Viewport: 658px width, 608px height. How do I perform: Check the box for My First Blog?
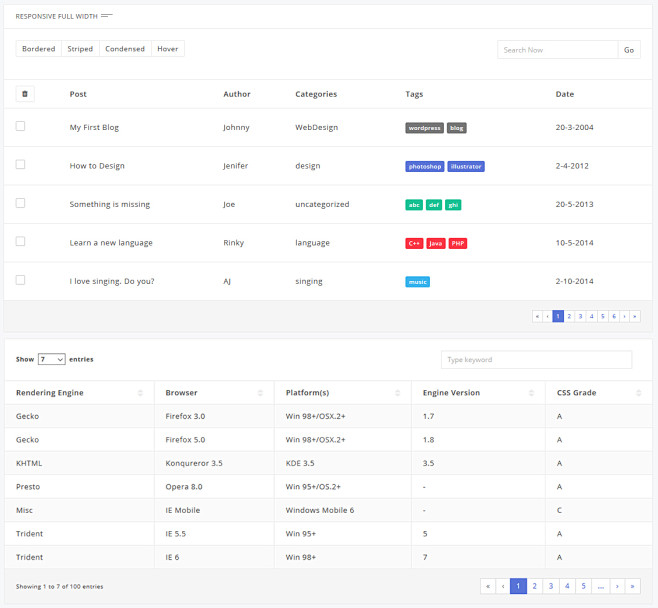tap(21, 126)
